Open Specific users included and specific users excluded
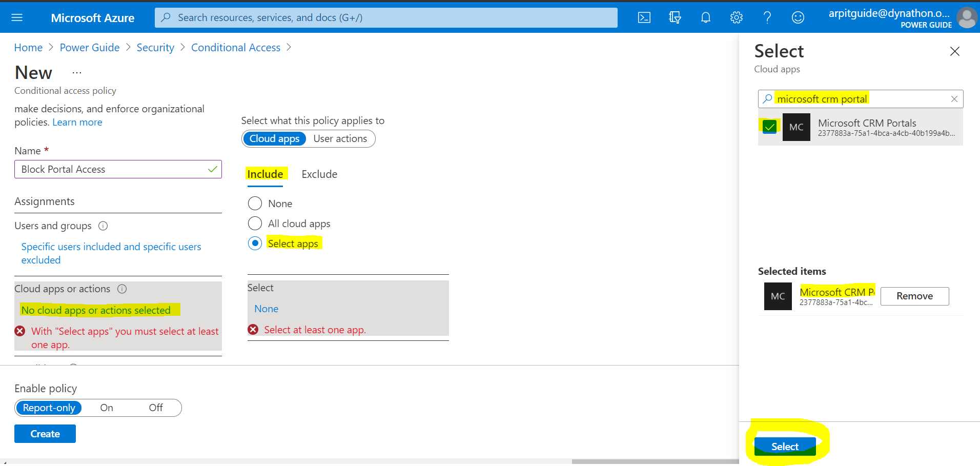Image resolution: width=980 pixels, height=466 pixels. tap(111, 253)
